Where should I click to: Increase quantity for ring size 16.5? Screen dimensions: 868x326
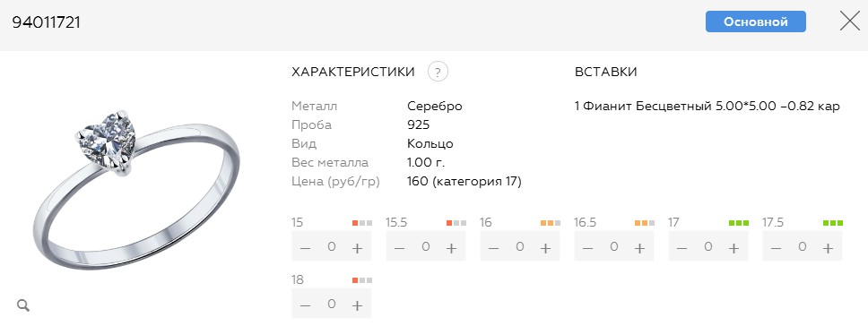[640, 248]
